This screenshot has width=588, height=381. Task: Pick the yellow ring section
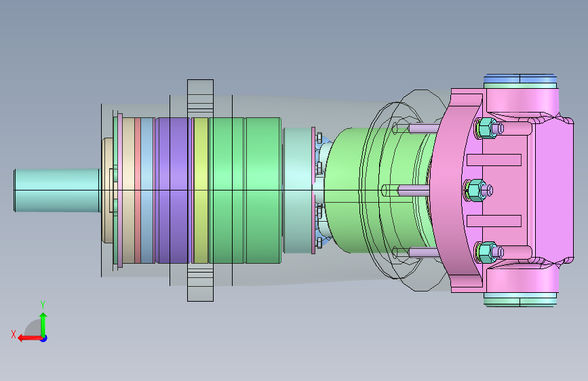pyautogui.click(x=201, y=190)
